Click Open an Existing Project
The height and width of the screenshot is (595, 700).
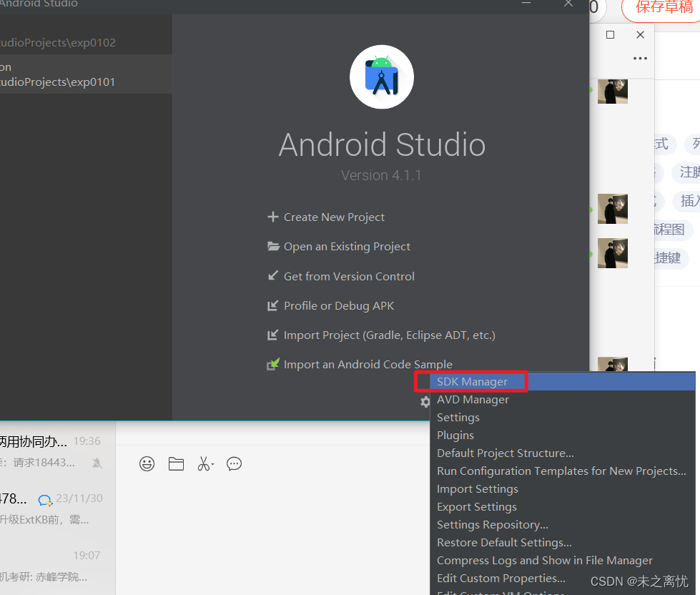point(347,247)
